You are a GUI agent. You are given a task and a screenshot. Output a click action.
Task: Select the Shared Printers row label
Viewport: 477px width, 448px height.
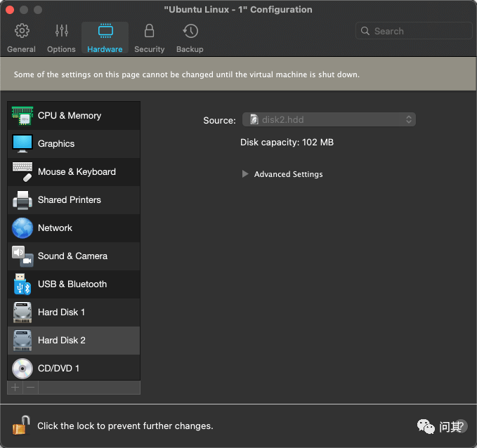(70, 200)
